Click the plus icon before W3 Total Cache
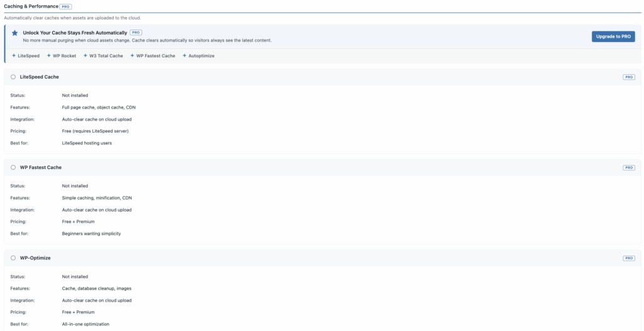This screenshot has width=644, height=331. click(x=86, y=56)
